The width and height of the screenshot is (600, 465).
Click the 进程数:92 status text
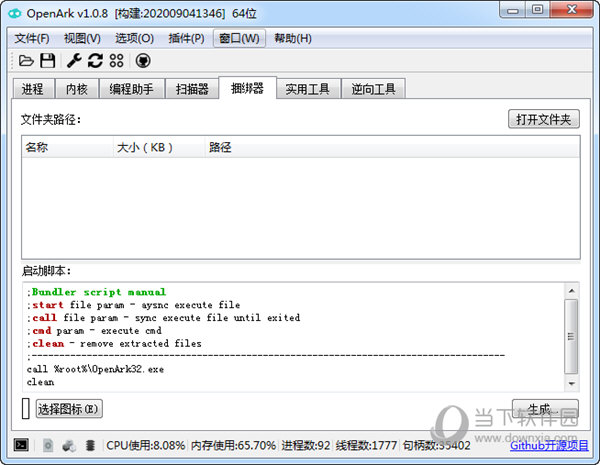306,445
